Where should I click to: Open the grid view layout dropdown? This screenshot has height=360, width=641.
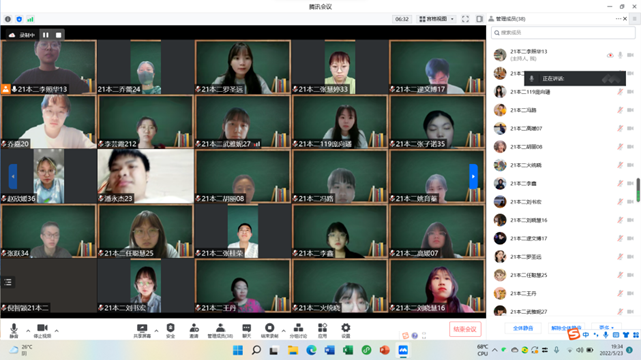point(437,19)
